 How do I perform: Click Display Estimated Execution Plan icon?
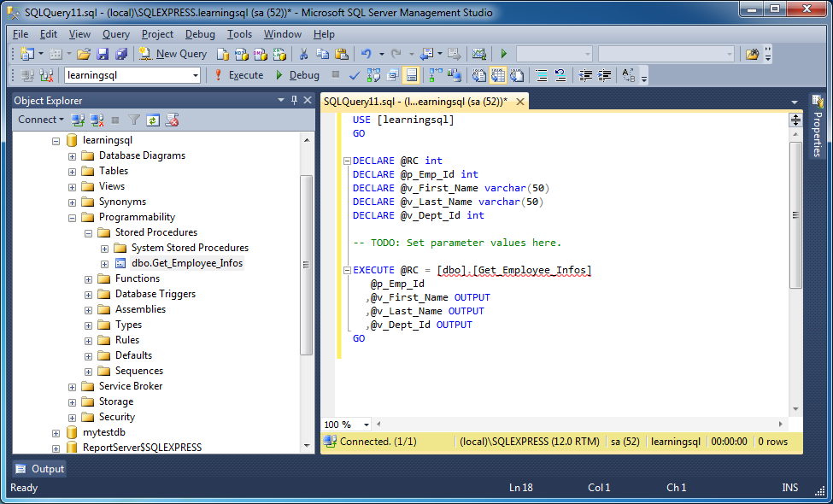373,75
